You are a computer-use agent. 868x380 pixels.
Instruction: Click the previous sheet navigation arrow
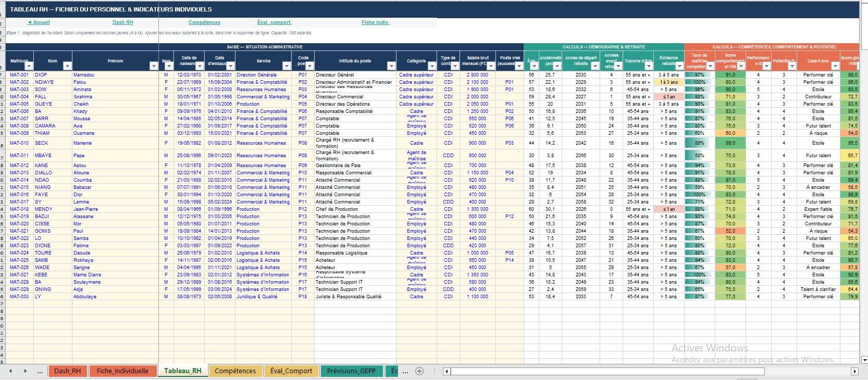point(10,371)
